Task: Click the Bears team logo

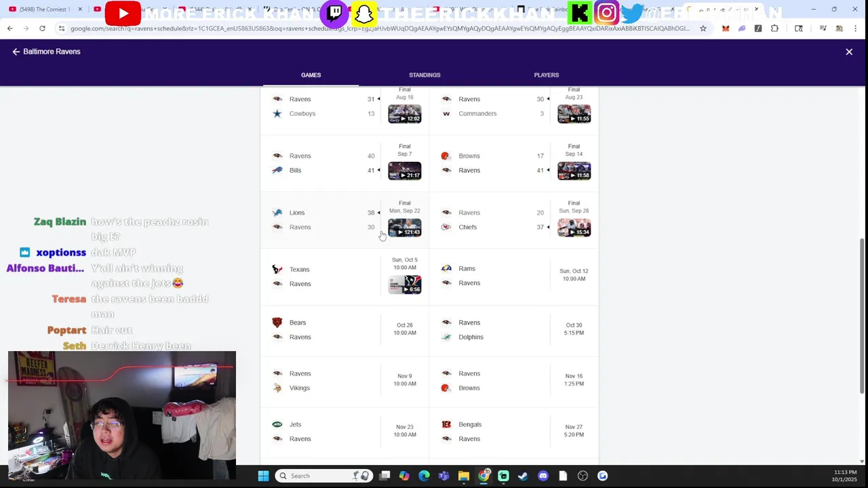Action: coord(277,323)
